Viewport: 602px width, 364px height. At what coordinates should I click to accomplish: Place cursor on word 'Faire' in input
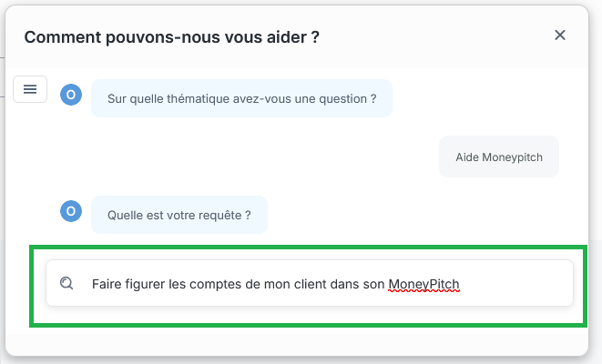click(x=107, y=284)
